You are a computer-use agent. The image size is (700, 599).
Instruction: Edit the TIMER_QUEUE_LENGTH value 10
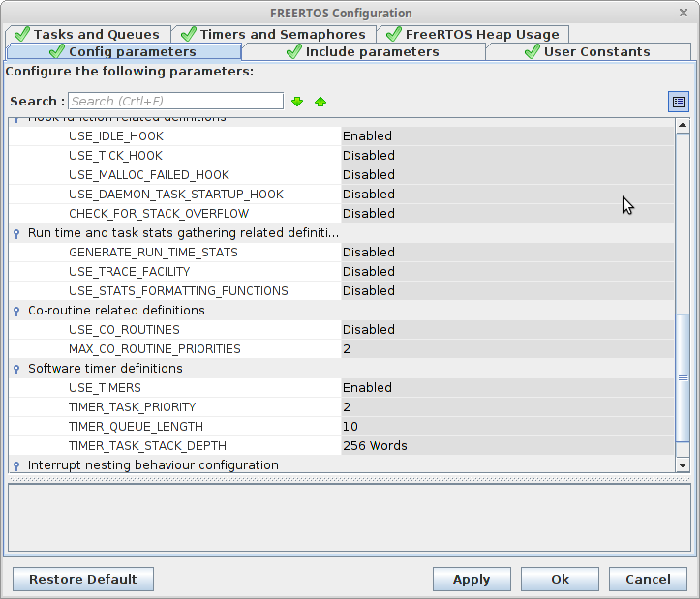point(507,426)
